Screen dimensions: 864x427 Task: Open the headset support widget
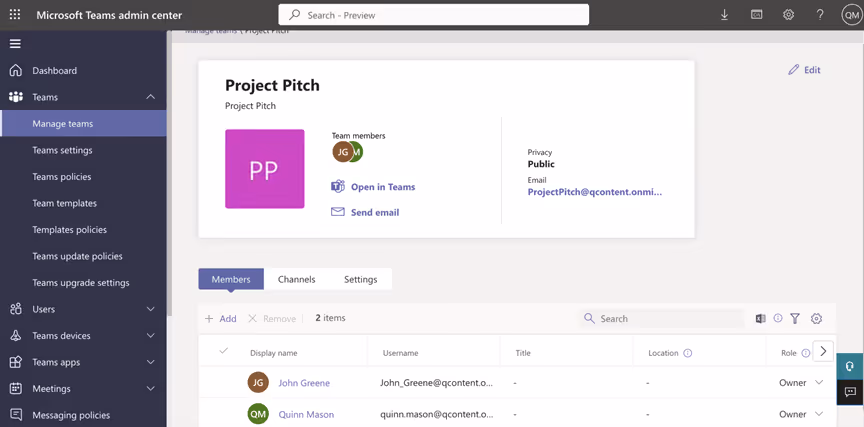pyautogui.click(x=850, y=366)
